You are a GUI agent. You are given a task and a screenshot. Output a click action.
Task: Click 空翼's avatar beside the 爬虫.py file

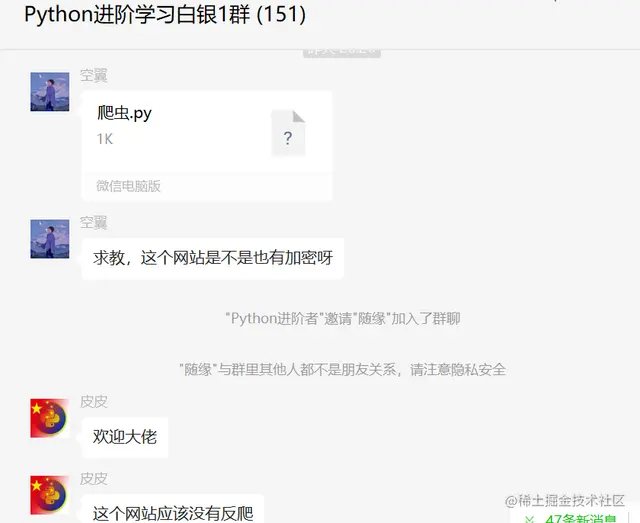(x=50, y=92)
